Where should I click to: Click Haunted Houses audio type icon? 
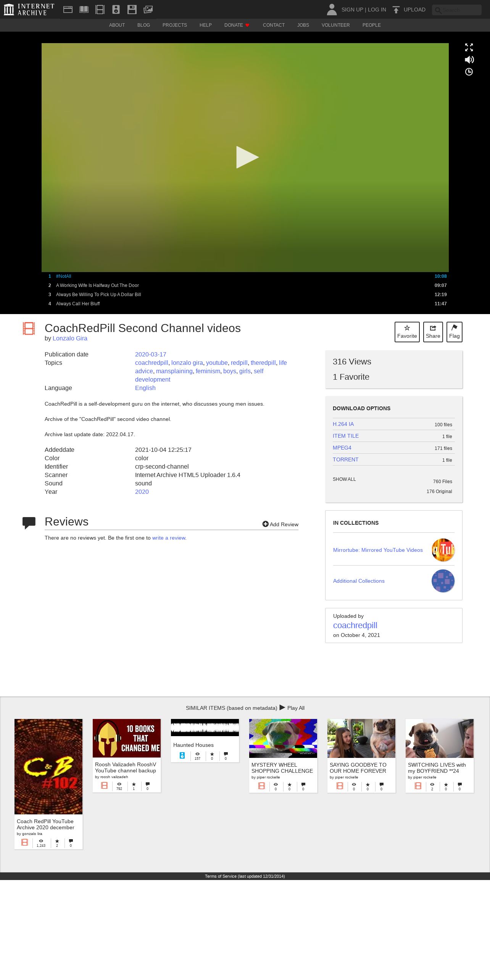point(182,756)
